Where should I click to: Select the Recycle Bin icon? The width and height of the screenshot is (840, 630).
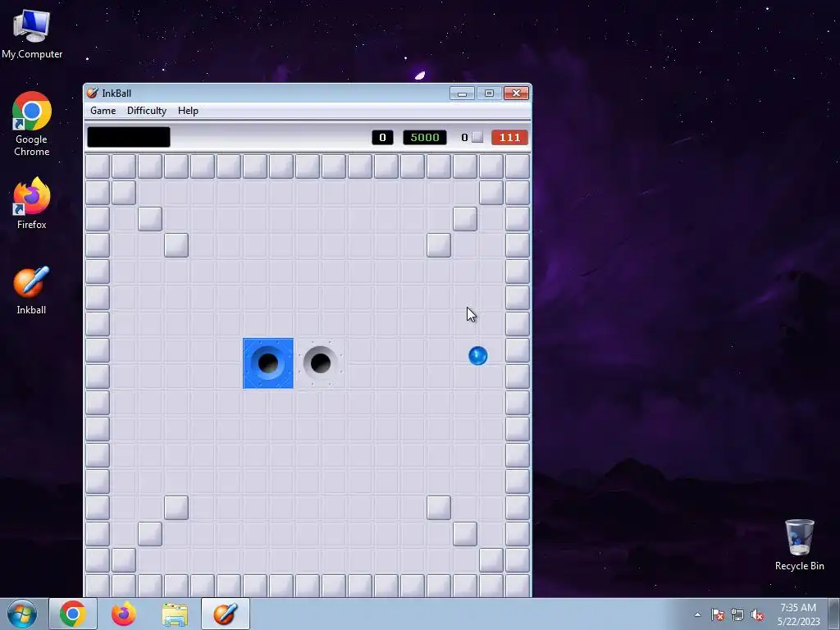tap(799, 545)
